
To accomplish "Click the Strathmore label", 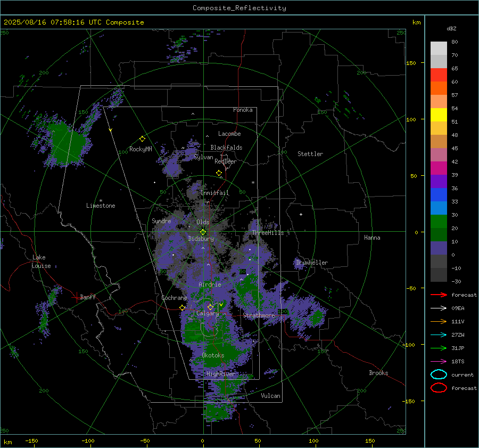I will tap(259, 315).
